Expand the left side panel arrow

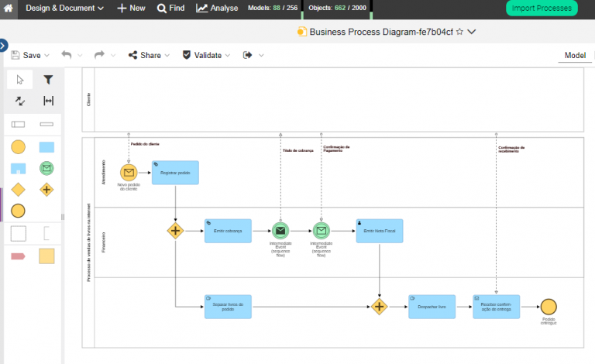pos(4,46)
